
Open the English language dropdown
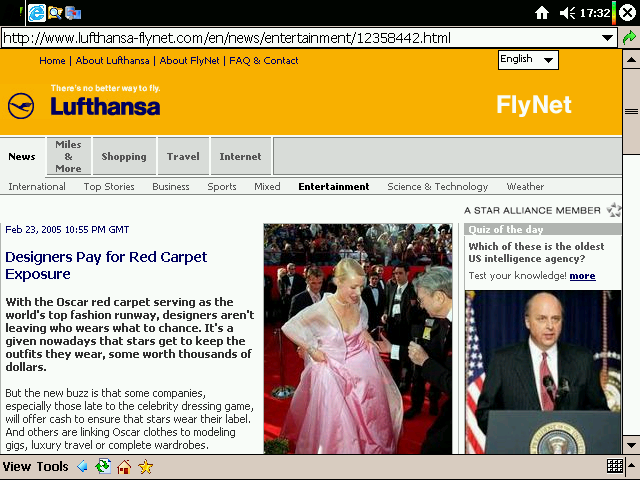[528, 60]
